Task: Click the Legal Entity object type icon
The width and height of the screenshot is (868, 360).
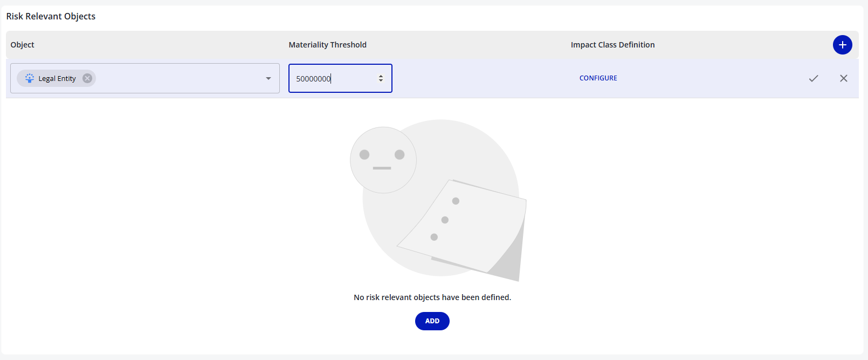Action: 30,78
